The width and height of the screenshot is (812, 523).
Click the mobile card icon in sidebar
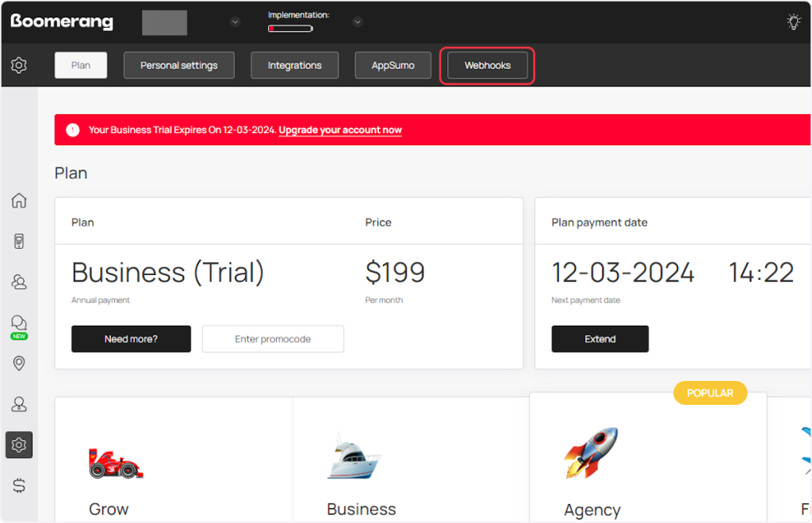19,242
